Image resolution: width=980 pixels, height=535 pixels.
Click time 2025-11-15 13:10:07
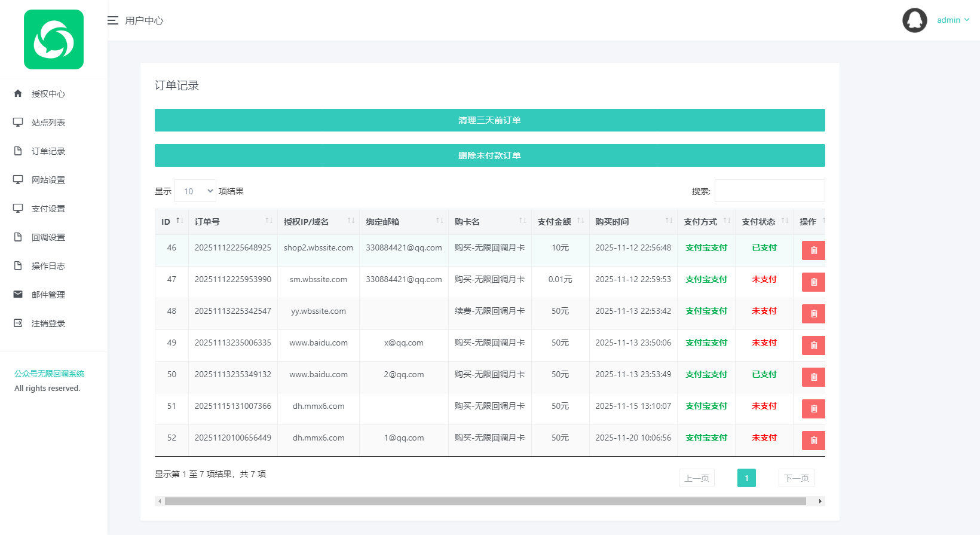[x=633, y=406]
